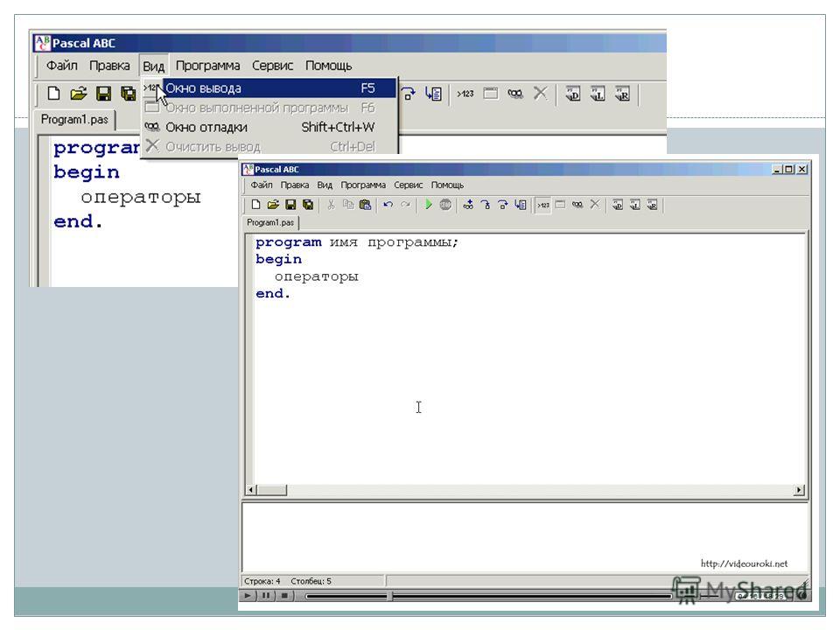840x630 pixels.
Task: Click Save icon in front window toolbar
Action: point(290,205)
